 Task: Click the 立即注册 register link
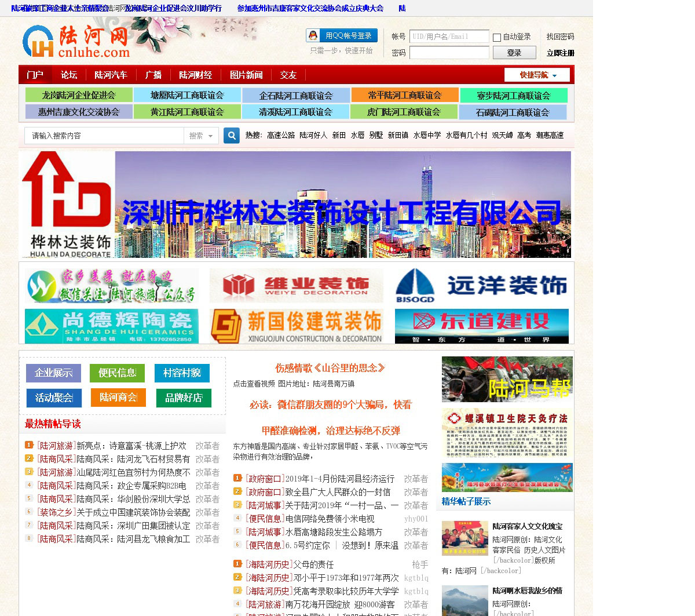tap(560, 53)
